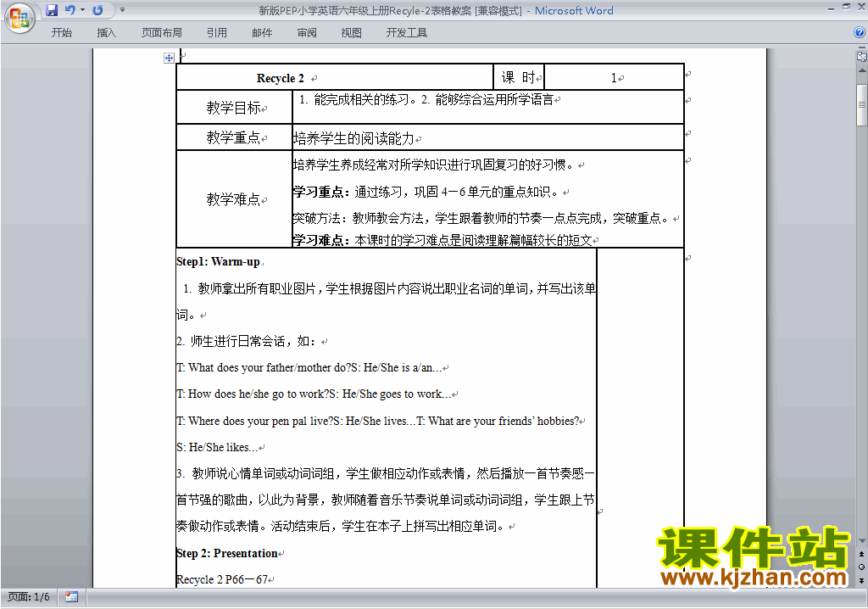Screen dimensions: 868x609
Task: Open the Office button menu
Action: click(20, 18)
